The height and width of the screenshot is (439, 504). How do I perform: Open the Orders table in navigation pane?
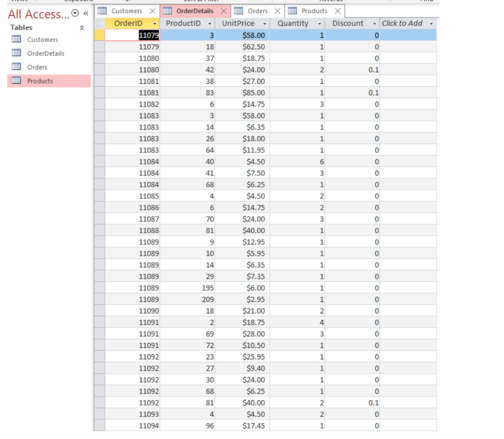(37, 68)
